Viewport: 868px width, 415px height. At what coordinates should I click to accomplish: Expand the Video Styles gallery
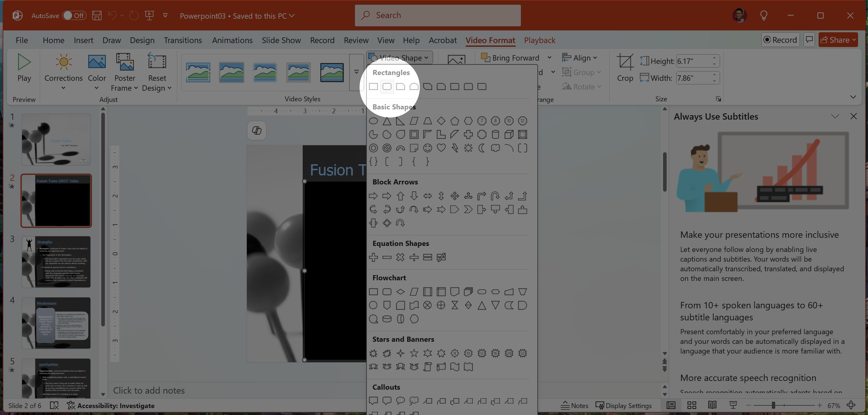(356, 72)
